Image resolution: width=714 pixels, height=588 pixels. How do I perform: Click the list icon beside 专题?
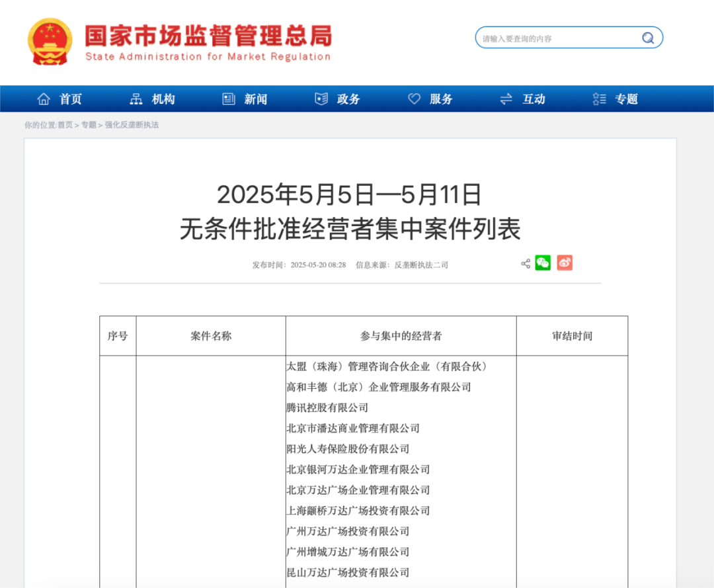599,99
